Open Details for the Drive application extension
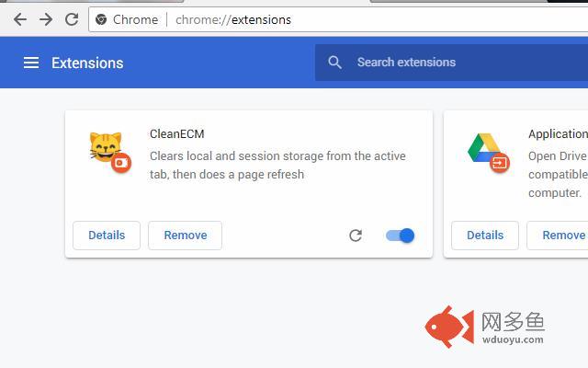The width and height of the screenshot is (588, 368). point(485,236)
